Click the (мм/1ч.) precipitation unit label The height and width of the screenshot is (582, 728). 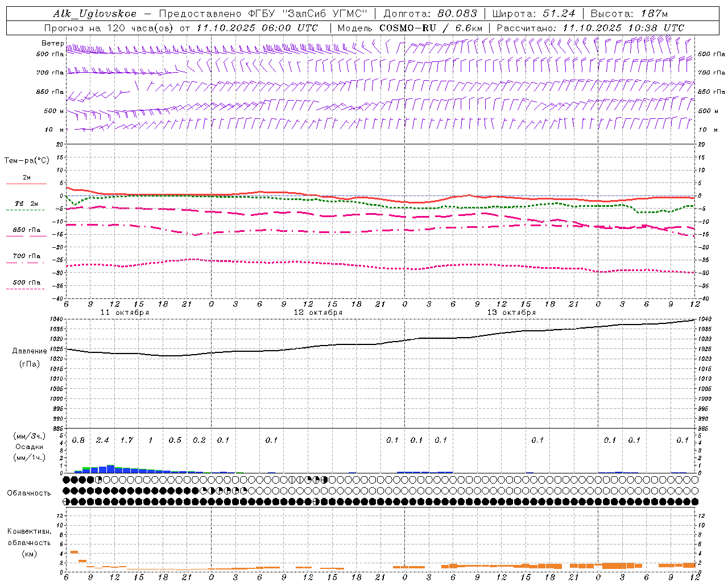[x=30, y=458]
